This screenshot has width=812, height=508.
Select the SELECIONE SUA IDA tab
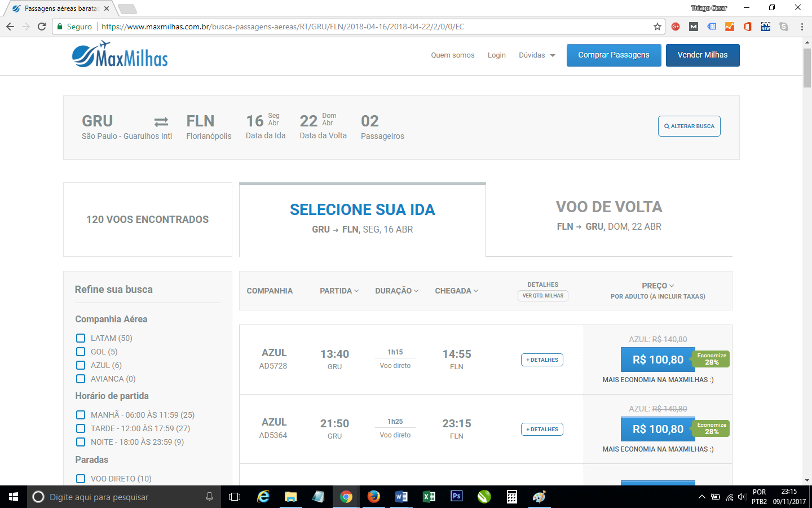click(x=363, y=220)
